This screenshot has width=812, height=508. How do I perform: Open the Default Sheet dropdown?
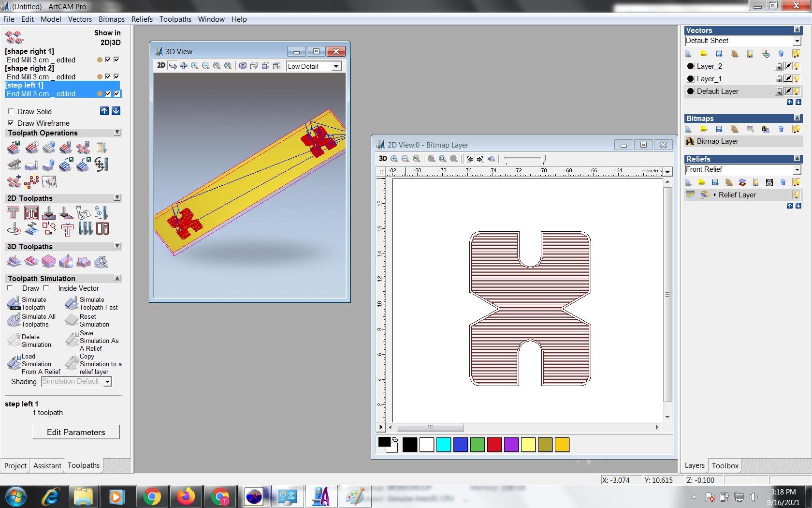(797, 41)
